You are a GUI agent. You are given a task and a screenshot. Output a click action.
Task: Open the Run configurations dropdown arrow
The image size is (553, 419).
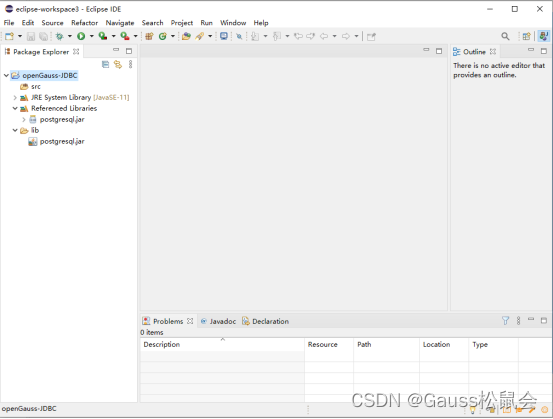[x=92, y=36]
